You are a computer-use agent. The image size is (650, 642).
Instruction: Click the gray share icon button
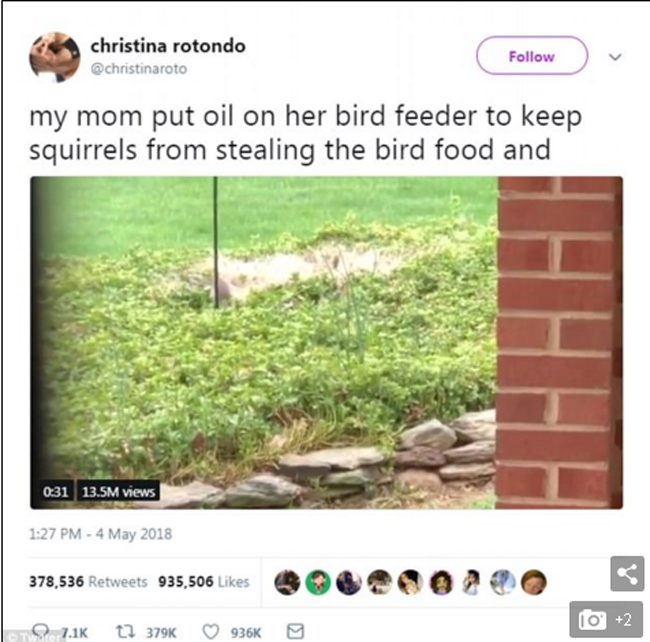click(x=627, y=574)
